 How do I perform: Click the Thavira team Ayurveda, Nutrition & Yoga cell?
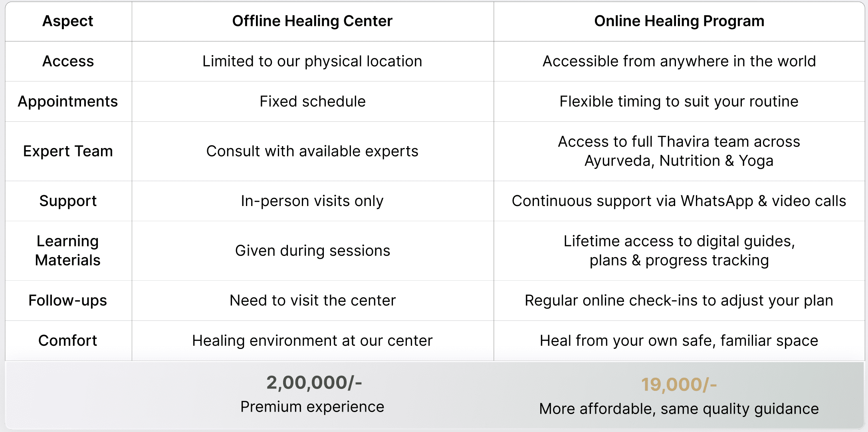tap(679, 151)
